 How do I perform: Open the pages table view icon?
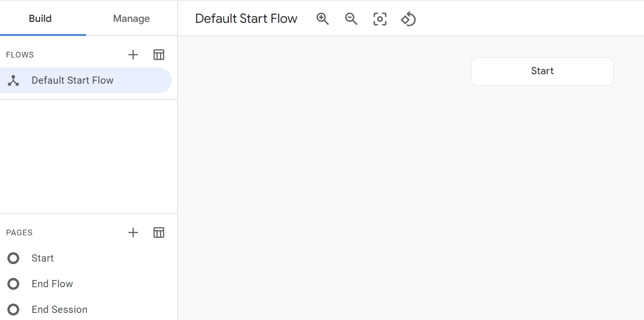click(x=159, y=233)
